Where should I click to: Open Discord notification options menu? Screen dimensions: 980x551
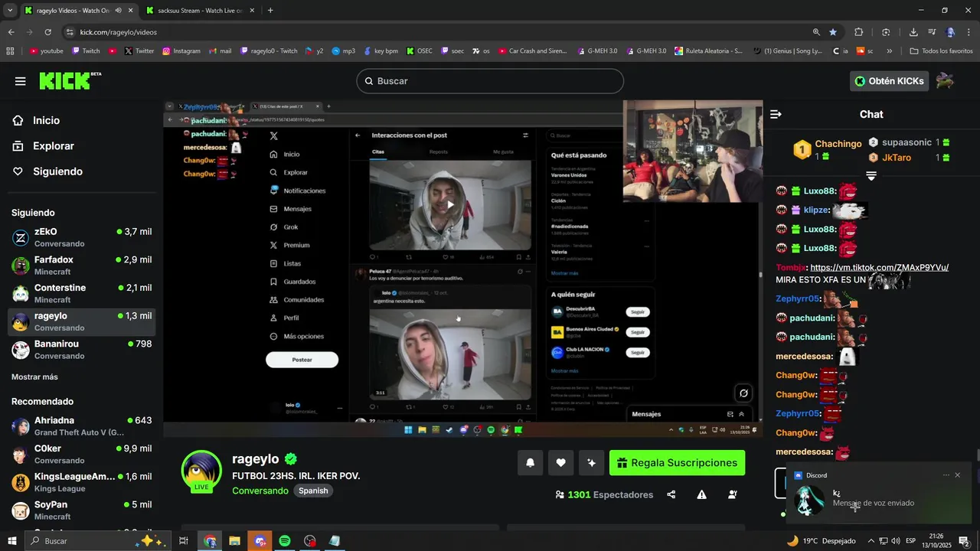point(946,475)
